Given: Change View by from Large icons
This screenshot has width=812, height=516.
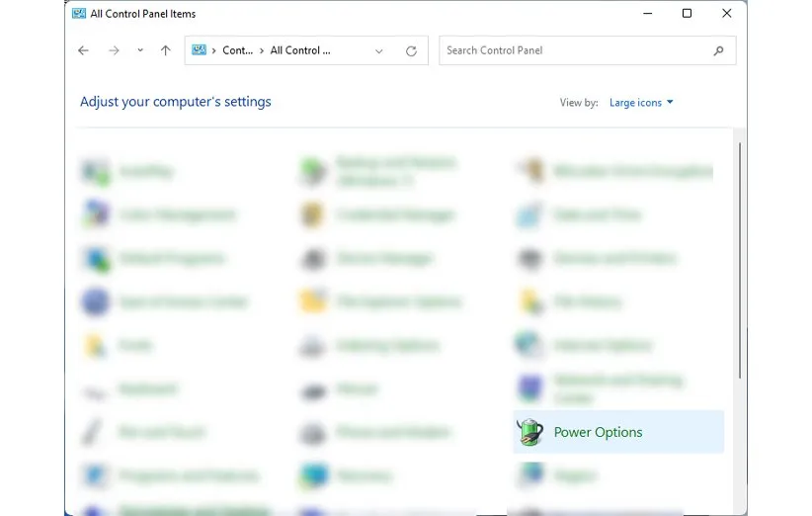Looking at the screenshot, I should (641, 103).
